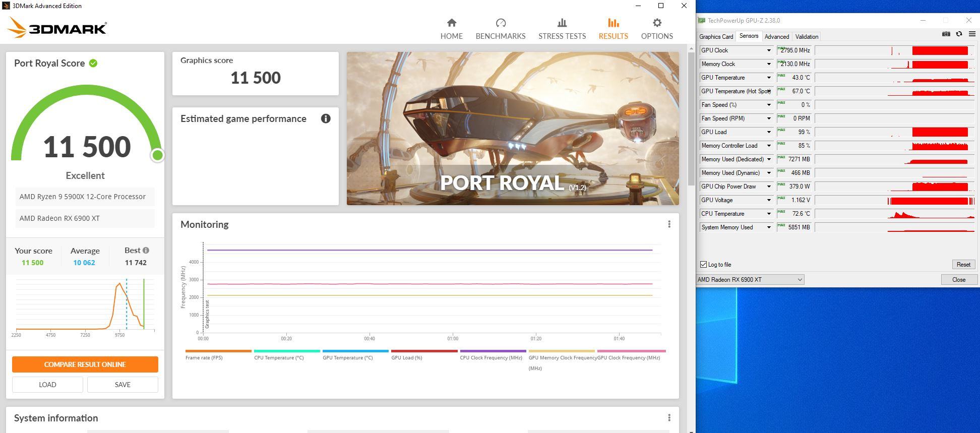The width and height of the screenshot is (980, 433).
Task: Click the Close button in GPU-Z
Action: 959,280
